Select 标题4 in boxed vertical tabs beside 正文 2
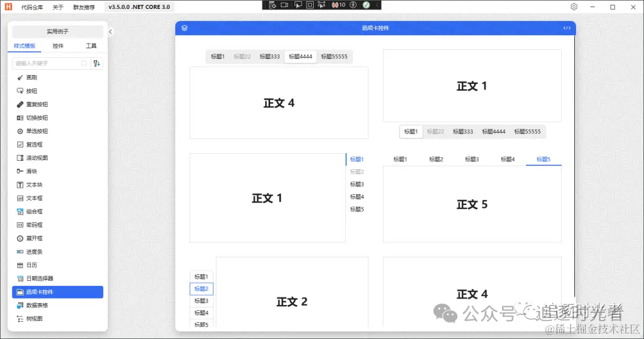This screenshot has width=644, height=339. coord(202,313)
